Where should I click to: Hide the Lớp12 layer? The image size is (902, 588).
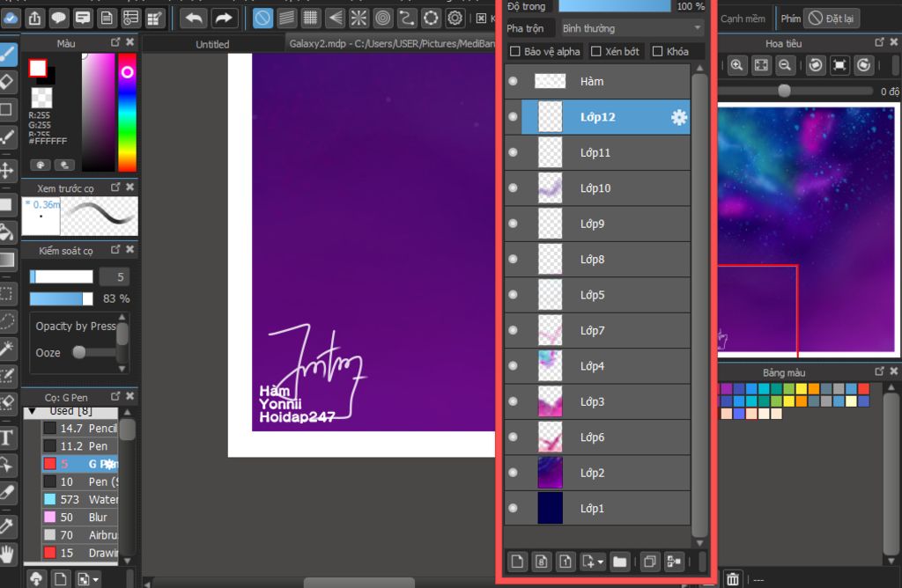[x=514, y=117]
